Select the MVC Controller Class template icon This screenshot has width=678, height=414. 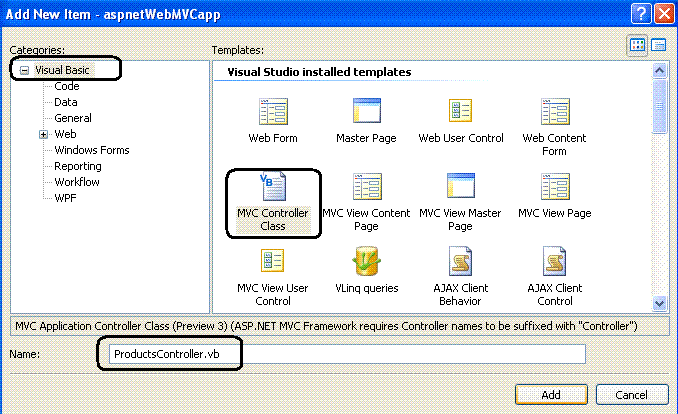tap(273, 186)
